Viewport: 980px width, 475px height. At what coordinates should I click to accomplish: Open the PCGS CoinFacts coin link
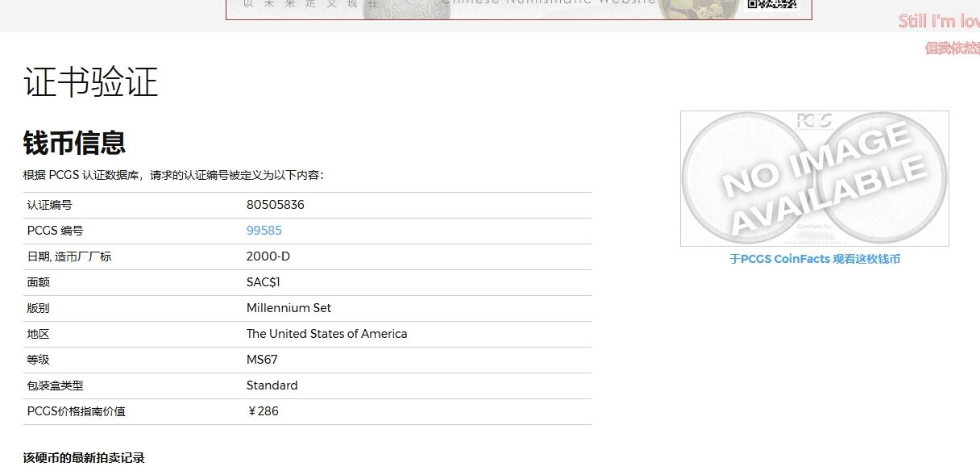[815, 259]
